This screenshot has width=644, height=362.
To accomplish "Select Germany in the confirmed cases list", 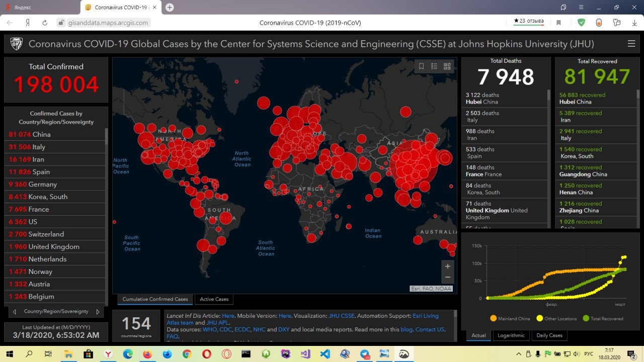I will [55, 184].
